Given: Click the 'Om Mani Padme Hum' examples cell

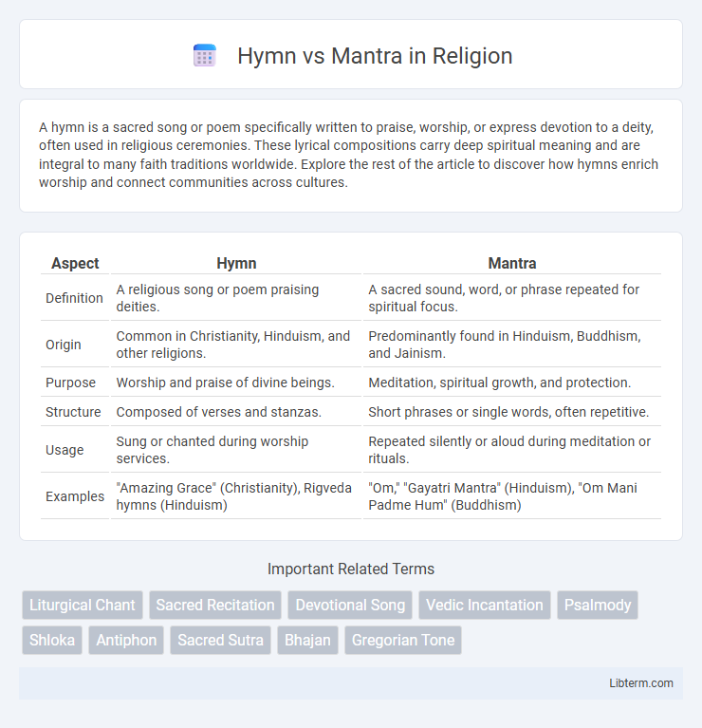Looking at the screenshot, I should point(511,496).
